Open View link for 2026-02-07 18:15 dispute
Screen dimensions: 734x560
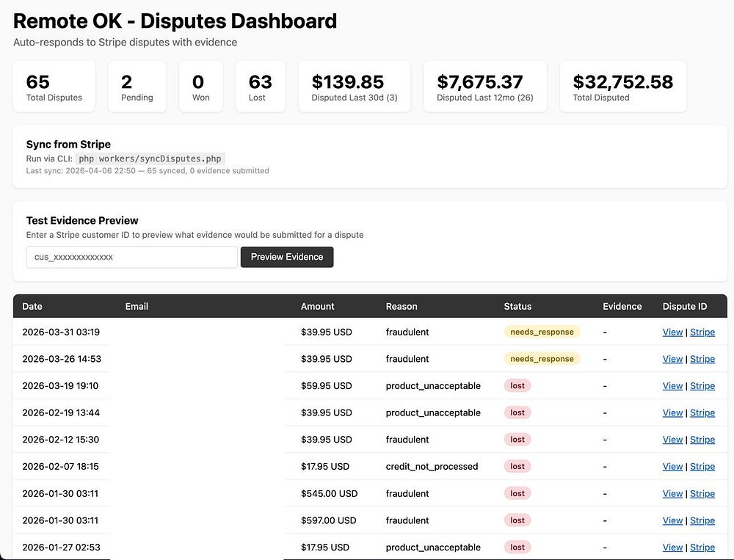point(672,466)
